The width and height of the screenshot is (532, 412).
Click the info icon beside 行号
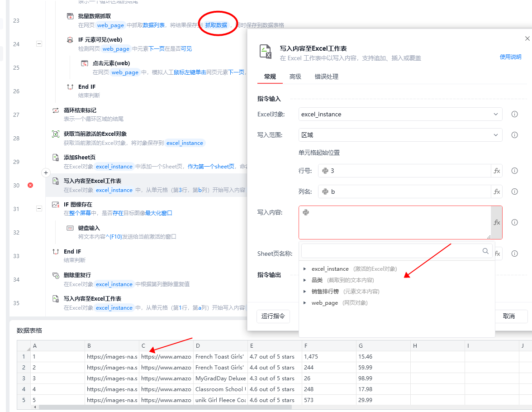tap(515, 171)
